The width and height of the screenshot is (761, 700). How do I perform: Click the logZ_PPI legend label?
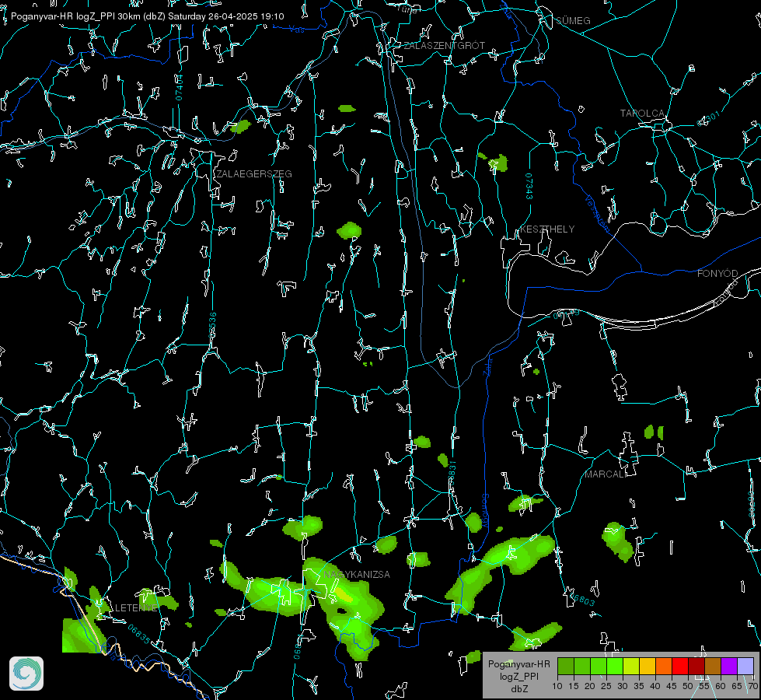(x=519, y=676)
